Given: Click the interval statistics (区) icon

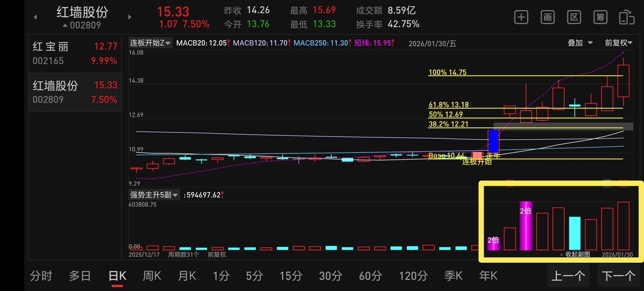Looking at the screenshot, I should click(574, 18).
